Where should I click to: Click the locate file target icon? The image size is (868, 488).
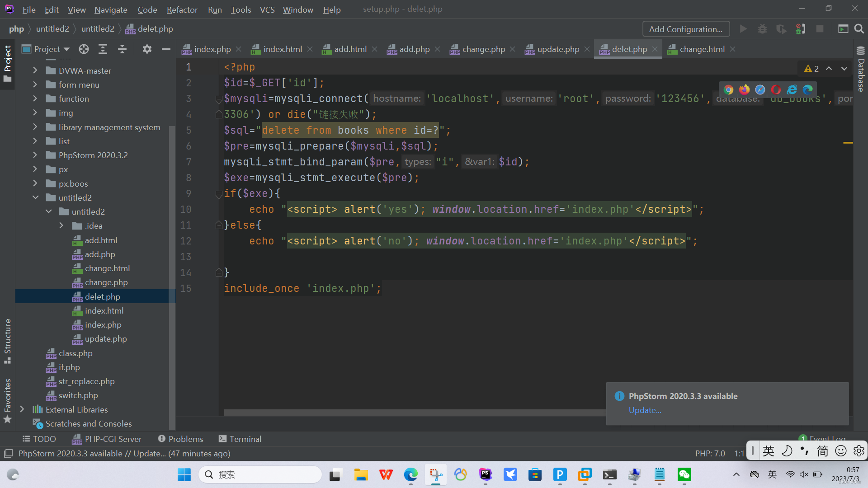point(84,49)
